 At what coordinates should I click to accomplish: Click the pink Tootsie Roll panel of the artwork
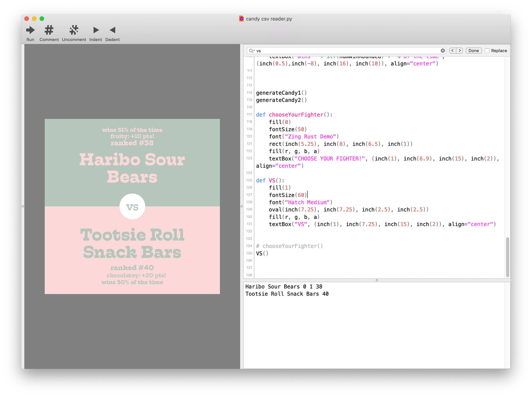click(x=132, y=251)
